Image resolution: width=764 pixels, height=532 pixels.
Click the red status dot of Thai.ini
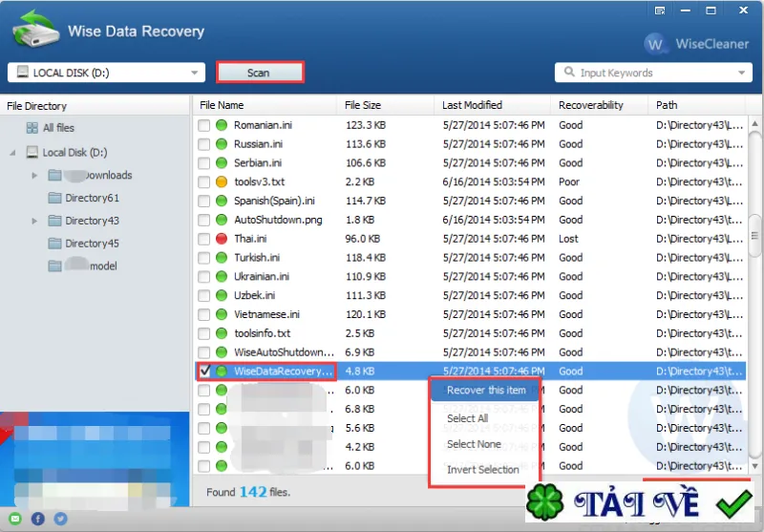[222, 239]
